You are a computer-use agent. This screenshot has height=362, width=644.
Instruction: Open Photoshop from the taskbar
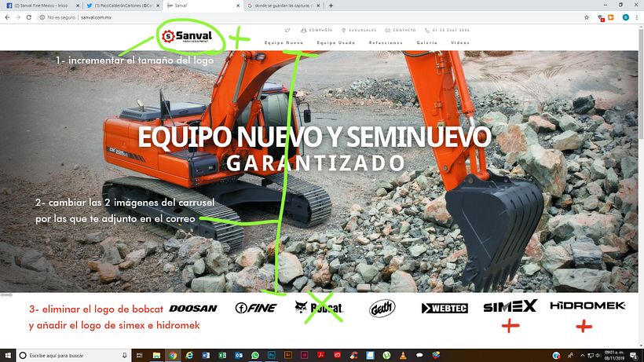[272, 355]
